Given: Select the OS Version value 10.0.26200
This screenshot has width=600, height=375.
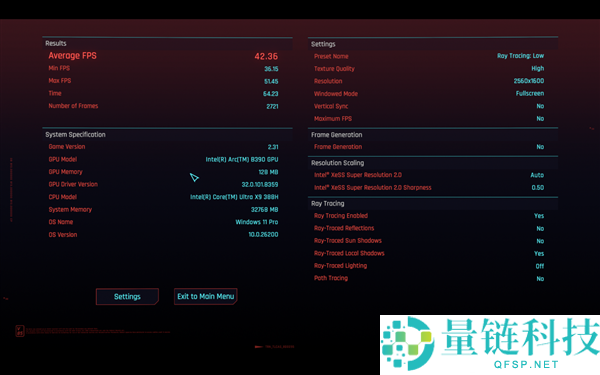Looking at the screenshot, I should point(263,235).
